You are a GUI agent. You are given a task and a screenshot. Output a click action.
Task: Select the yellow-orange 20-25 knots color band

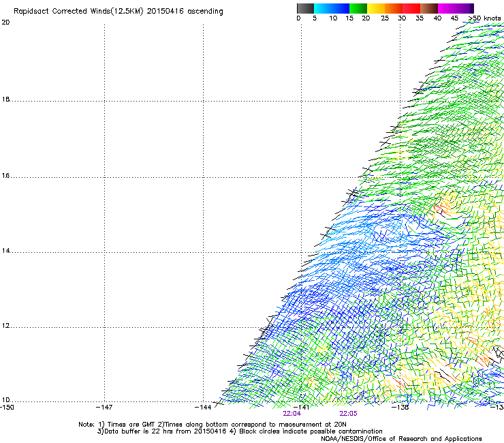[x=376, y=8]
